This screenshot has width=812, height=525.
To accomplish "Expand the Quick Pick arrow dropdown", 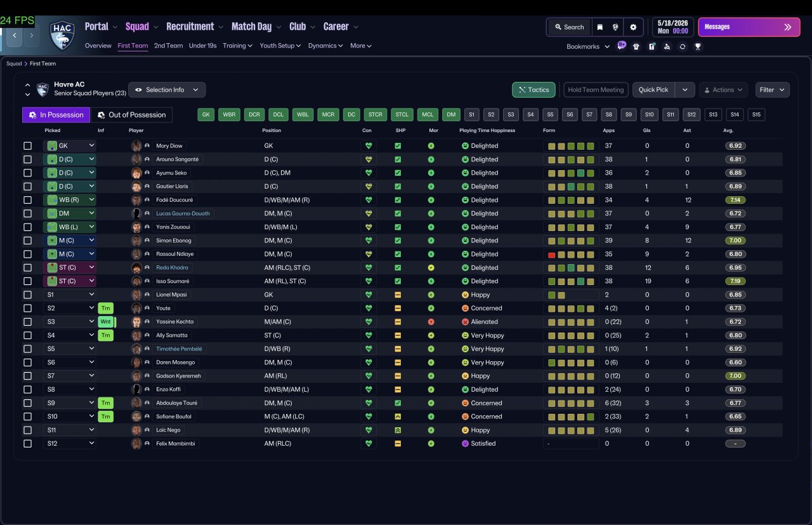I will coord(684,90).
